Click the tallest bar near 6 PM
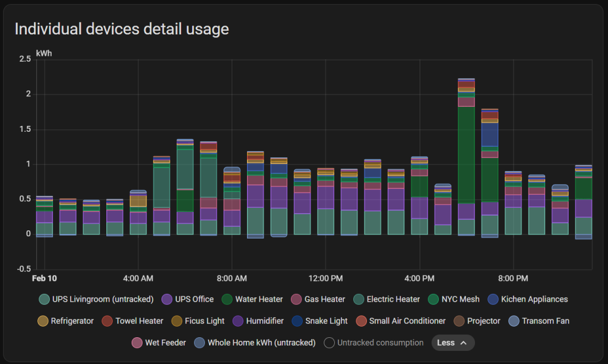 (x=466, y=160)
